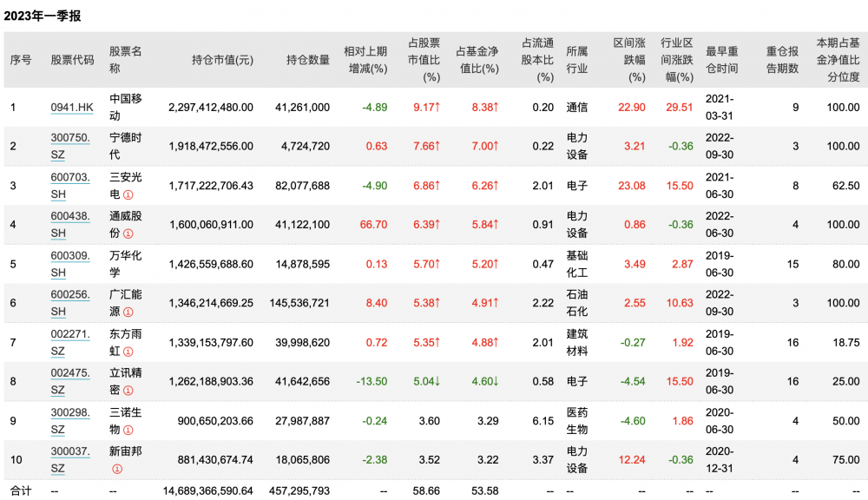
Task: Click industry cell 医药生物
Action: click(x=577, y=421)
